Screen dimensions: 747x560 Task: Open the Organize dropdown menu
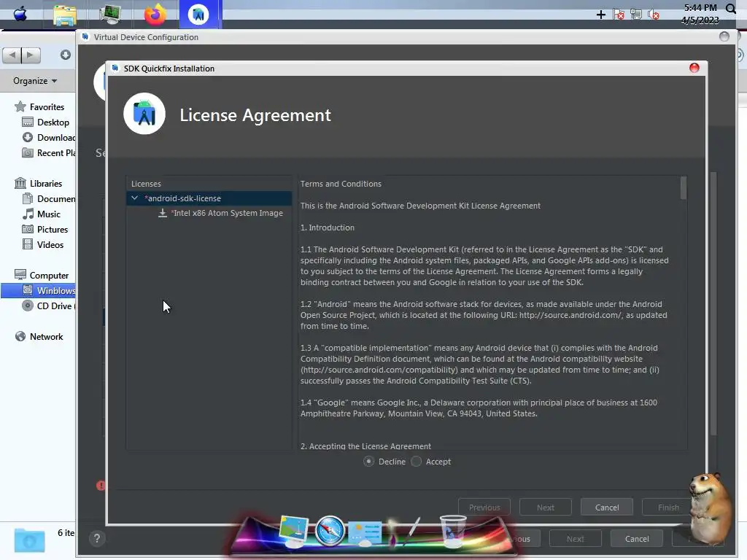click(x=35, y=81)
